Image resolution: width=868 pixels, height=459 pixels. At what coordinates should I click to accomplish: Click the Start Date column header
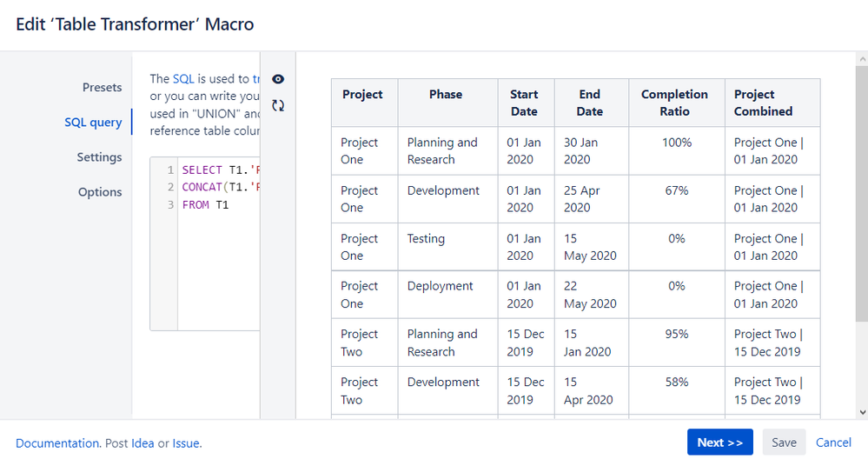coord(524,103)
